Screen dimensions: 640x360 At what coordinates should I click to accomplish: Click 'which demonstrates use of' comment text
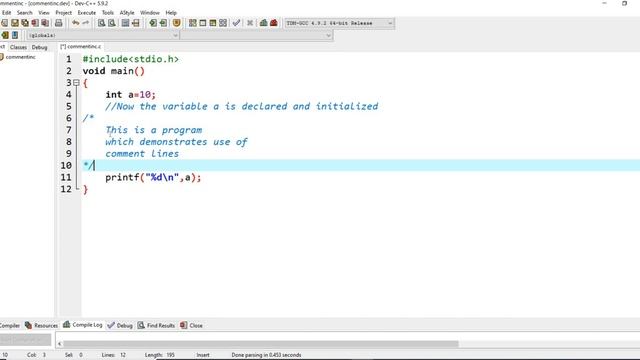tap(176, 142)
